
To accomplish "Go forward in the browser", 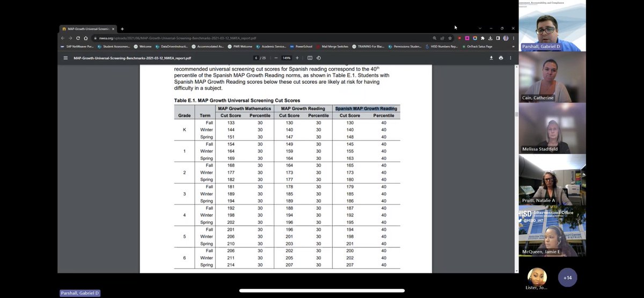I will (70, 38).
